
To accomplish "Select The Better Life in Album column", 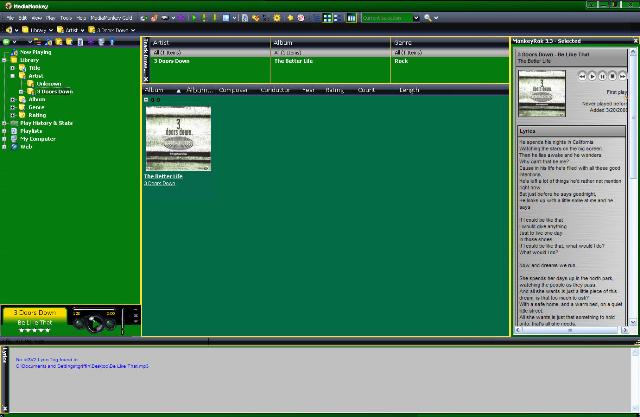I will 293,61.
